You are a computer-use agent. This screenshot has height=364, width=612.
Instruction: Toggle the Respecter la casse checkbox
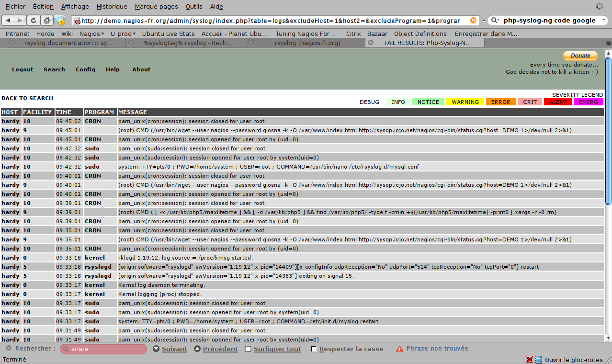314,349
